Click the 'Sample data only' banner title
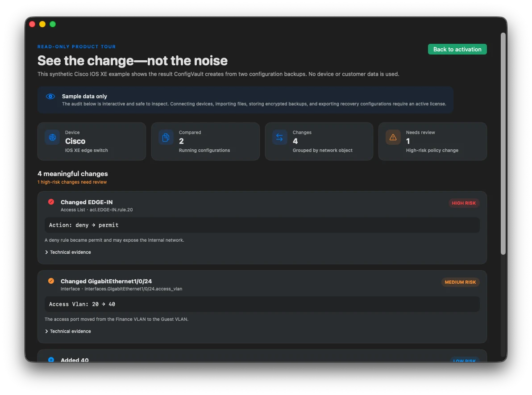The width and height of the screenshot is (532, 395). [84, 97]
